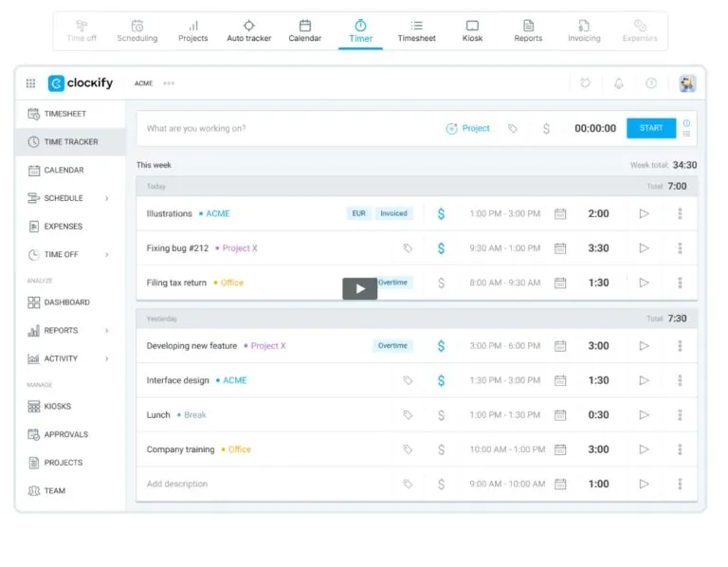Screen dimensions: 728x567
Task: Click the 'What are you working on?' field
Action: tap(290, 128)
